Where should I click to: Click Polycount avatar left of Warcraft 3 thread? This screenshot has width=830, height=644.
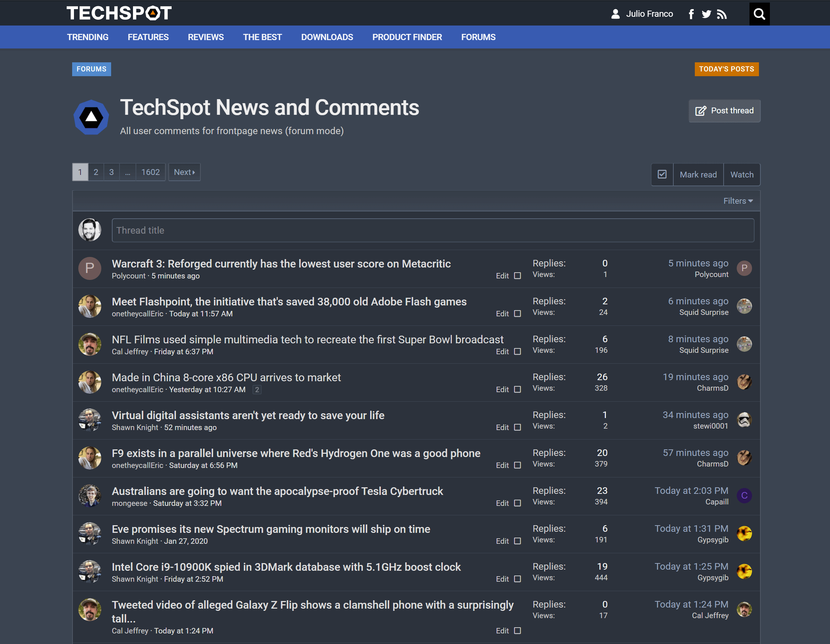click(90, 268)
